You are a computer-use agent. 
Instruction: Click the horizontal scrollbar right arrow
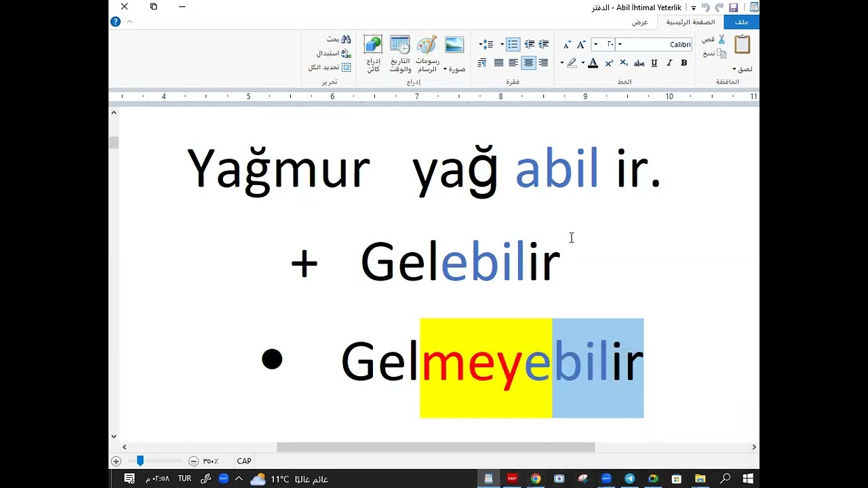coord(754,447)
